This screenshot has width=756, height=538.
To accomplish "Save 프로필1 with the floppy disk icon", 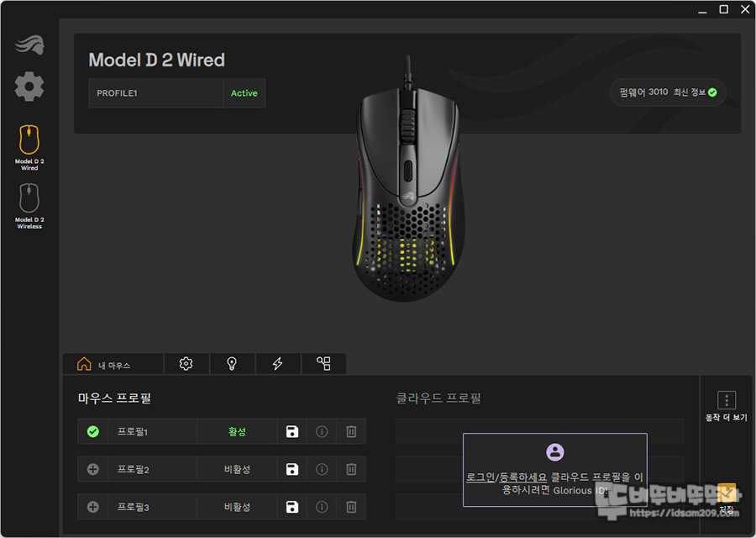I will (292, 431).
